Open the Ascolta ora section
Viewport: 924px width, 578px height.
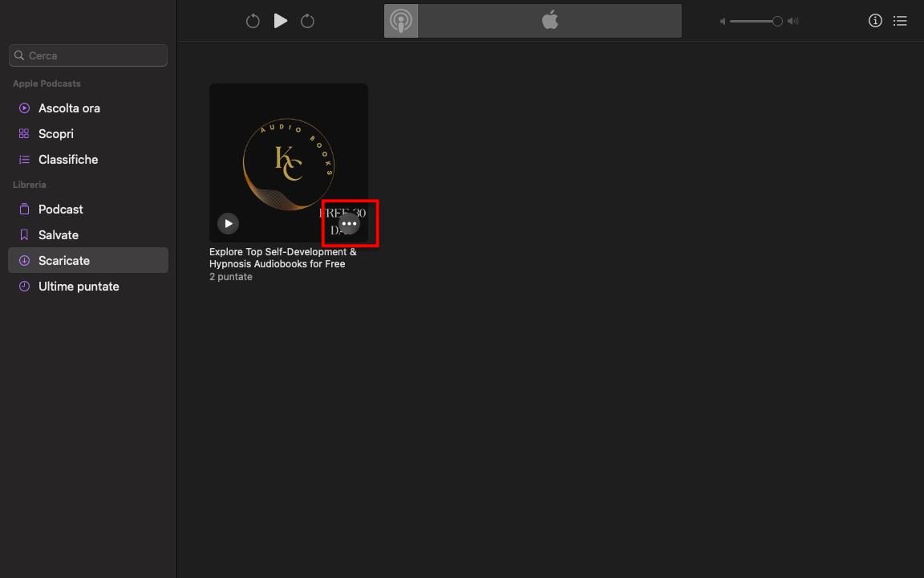pos(69,108)
